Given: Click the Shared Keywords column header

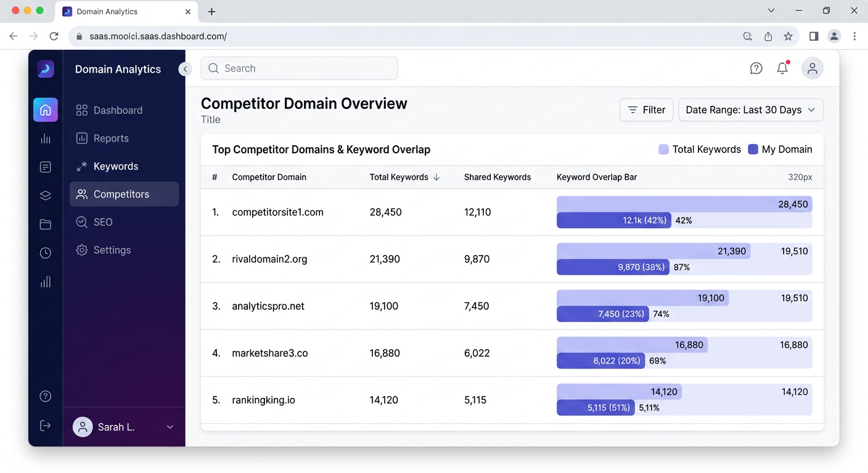Looking at the screenshot, I should pyautogui.click(x=497, y=177).
